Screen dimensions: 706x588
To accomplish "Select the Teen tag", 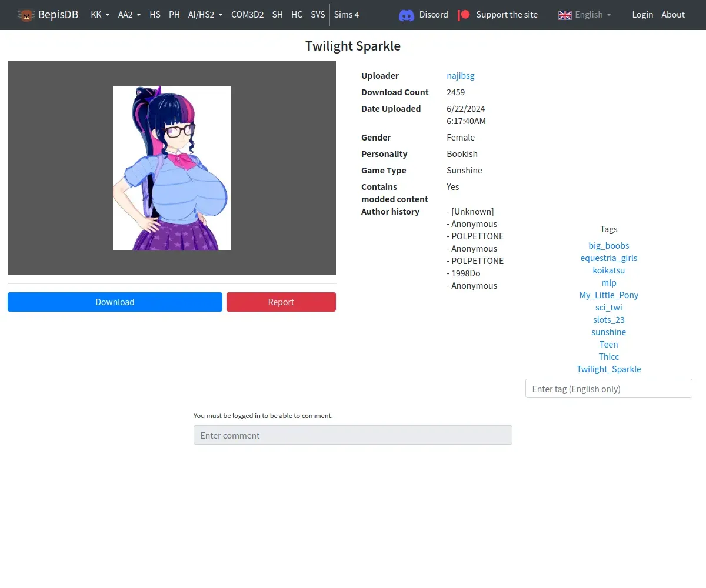I will click(x=609, y=345).
